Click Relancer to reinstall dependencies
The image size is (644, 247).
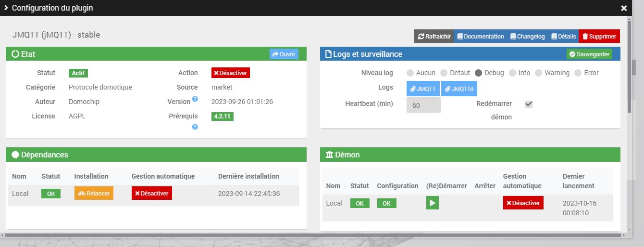tap(94, 193)
